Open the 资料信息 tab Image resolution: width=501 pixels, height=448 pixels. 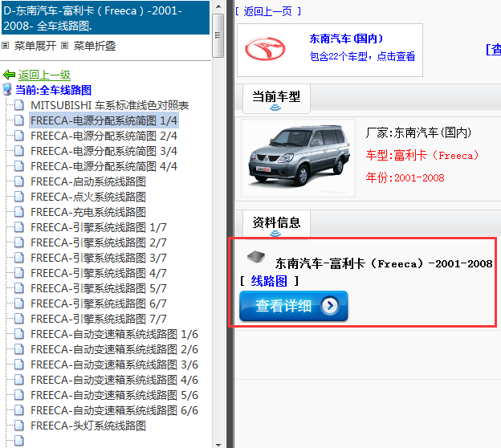coord(276,224)
